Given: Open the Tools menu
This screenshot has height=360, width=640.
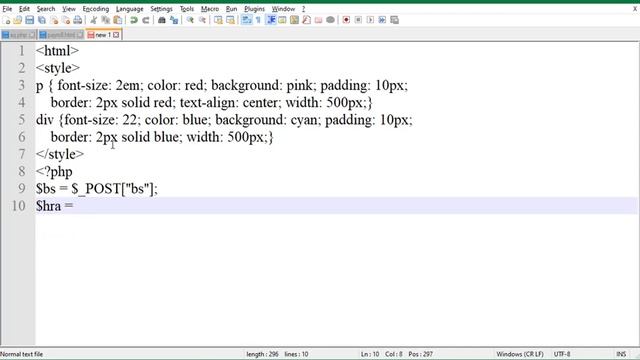Looking at the screenshot, I should pos(187,9).
